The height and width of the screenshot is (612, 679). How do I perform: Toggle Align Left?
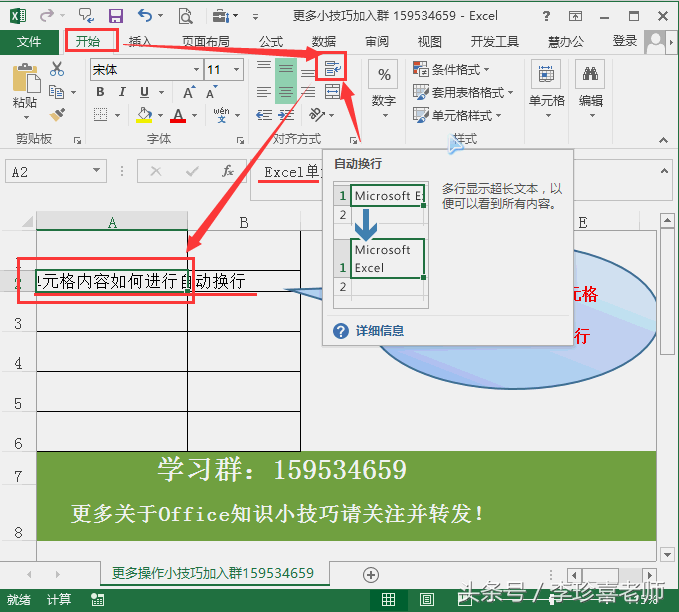(x=264, y=92)
